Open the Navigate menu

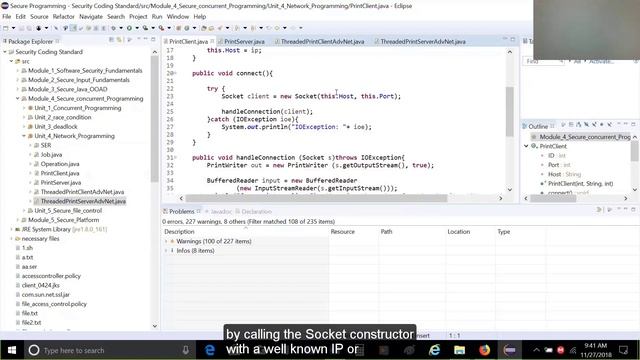(x=91, y=17)
